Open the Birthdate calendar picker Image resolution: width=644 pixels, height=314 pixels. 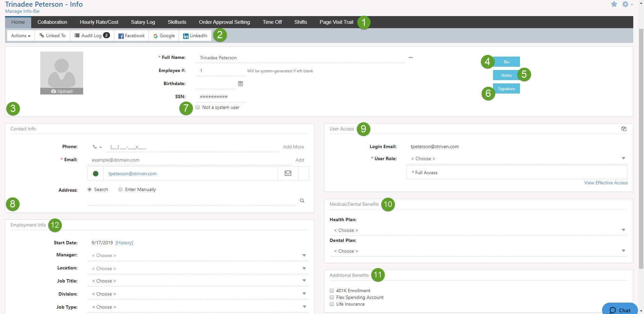[x=240, y=83]
